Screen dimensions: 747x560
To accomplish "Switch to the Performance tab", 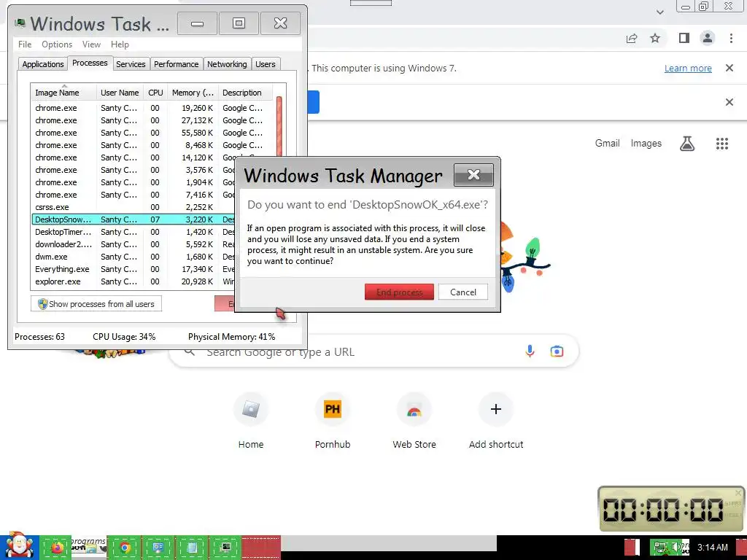I will coord(177,64).
